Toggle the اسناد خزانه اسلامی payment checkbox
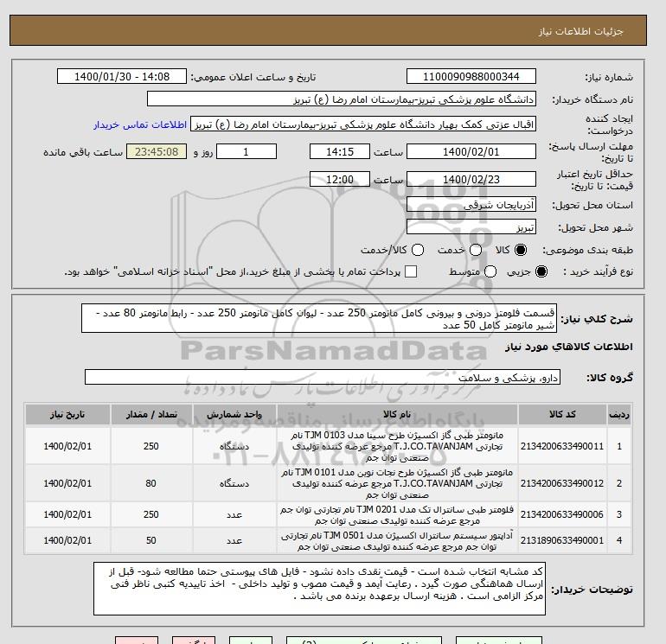 tap(411, 271)
